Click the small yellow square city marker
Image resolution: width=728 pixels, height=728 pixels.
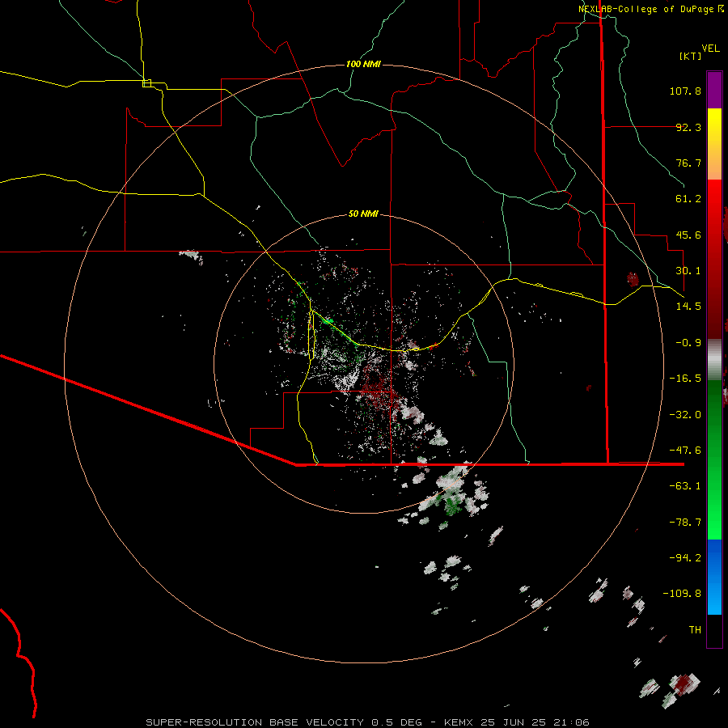[x=146, y=83]
